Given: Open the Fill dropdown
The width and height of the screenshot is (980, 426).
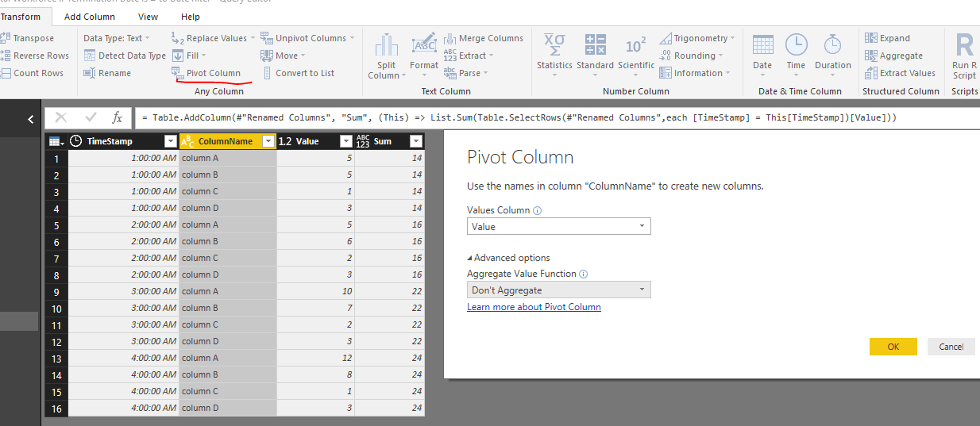Looking at the screenshot, I should point(189,56).
